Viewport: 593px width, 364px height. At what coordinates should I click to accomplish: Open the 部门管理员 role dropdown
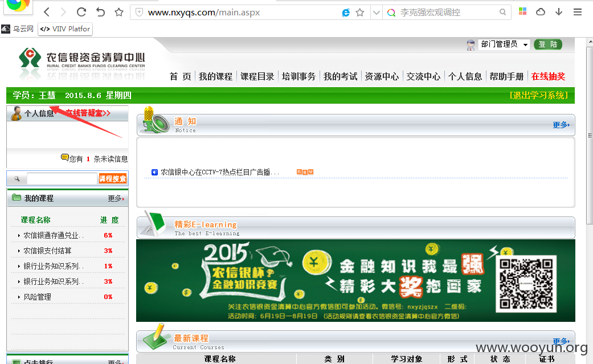coord(504,44)
